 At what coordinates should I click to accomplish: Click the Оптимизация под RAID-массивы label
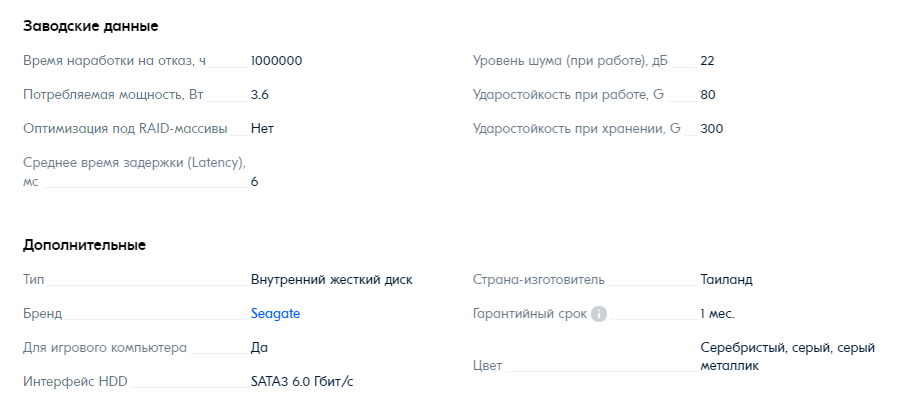click(x=125, y=129)
